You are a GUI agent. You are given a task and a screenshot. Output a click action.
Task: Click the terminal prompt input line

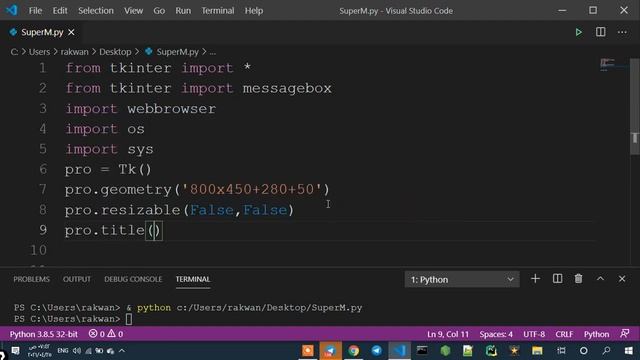[129, 319]
